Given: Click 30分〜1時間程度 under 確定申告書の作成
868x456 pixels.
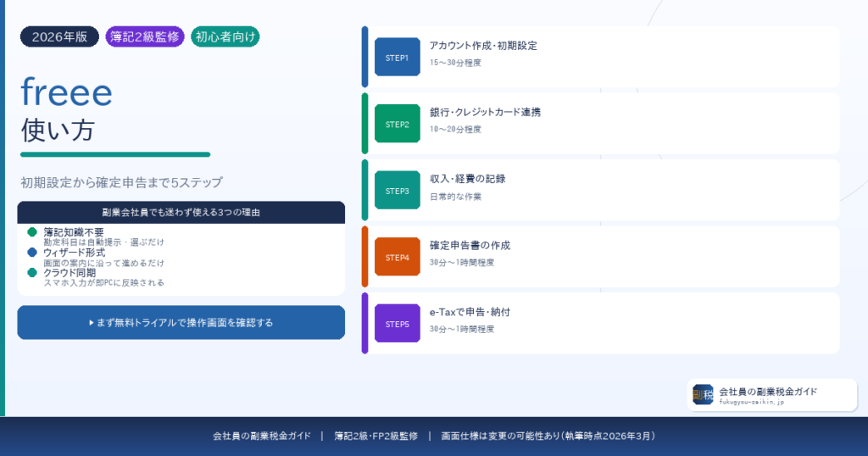Looking at the screenshot, I should click(x=462, y=262).
